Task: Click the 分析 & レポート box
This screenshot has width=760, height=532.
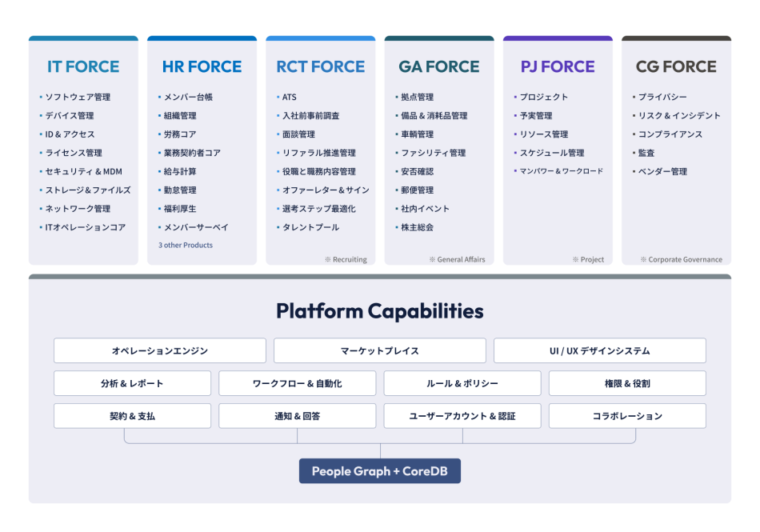Action: (x=133, y=383)
